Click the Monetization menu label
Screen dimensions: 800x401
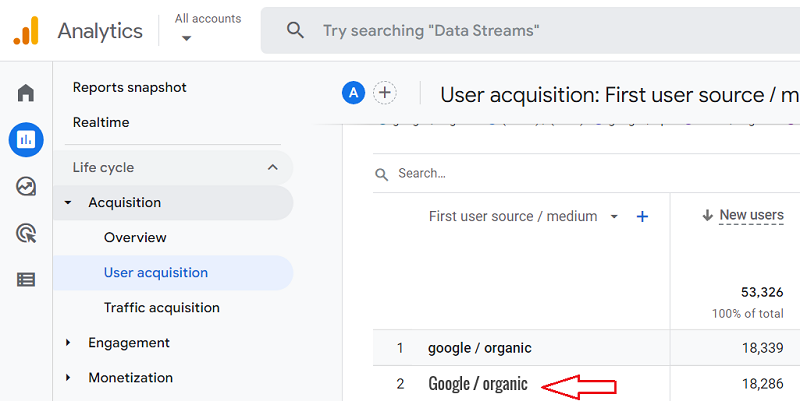(x=131, y=378)
